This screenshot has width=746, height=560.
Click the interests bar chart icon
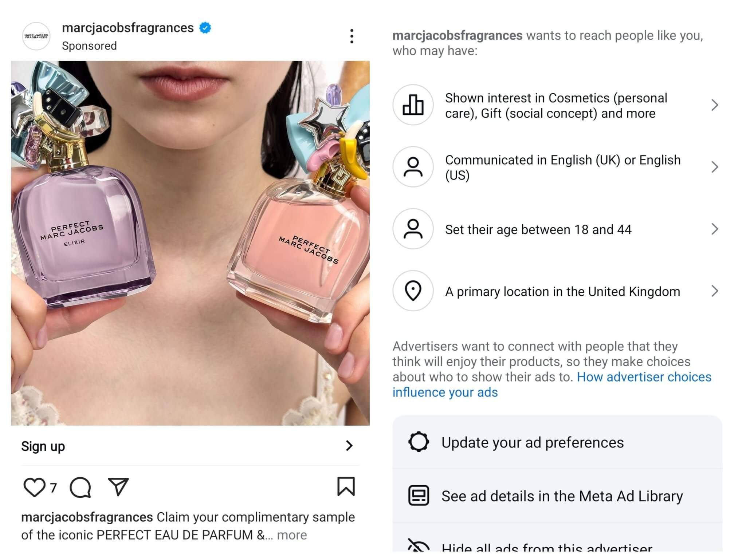tap(413, 105)
